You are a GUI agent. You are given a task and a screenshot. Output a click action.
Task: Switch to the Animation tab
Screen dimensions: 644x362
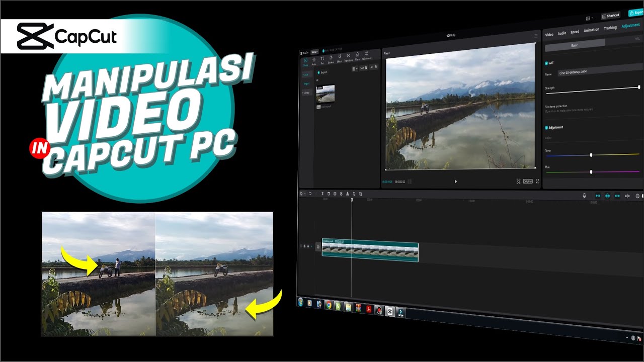tap(592, 30)
